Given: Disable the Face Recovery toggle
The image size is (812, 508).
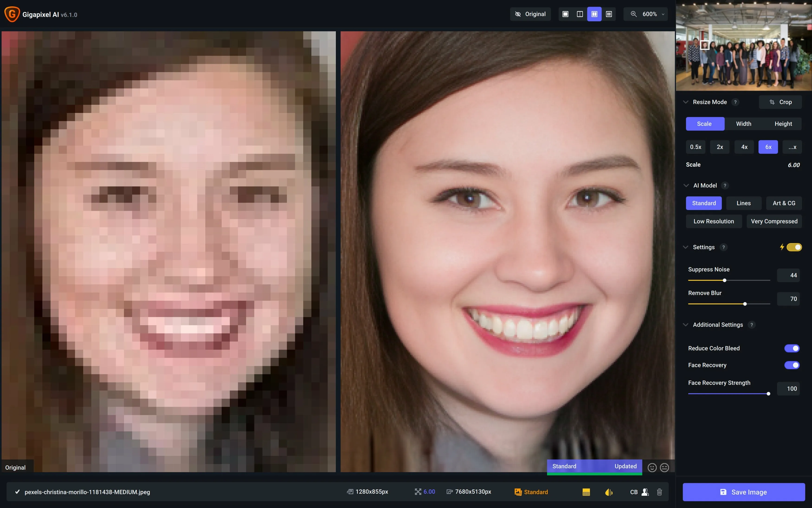Looking at the screenshot, I should coord(792,365).
